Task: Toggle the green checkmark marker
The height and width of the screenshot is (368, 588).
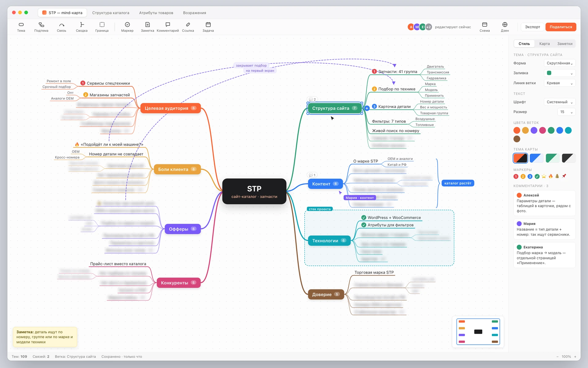Action: click(537, 176)
